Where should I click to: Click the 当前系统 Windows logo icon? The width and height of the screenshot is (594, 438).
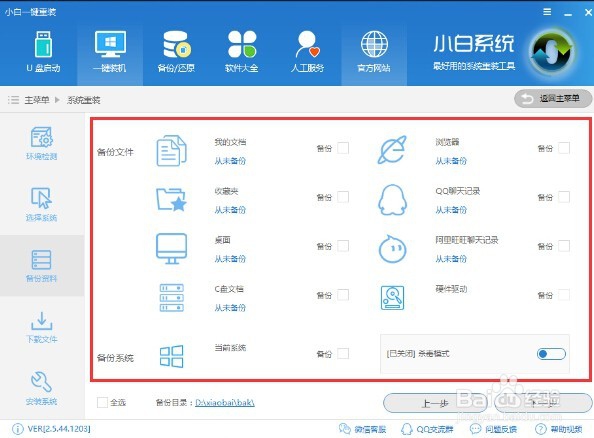[172, 356]
